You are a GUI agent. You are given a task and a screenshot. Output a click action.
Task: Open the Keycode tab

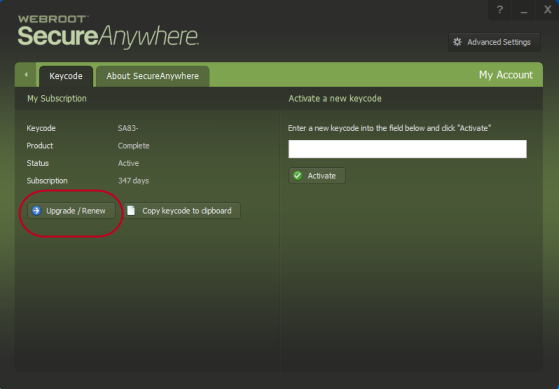(x=66, y=76)
